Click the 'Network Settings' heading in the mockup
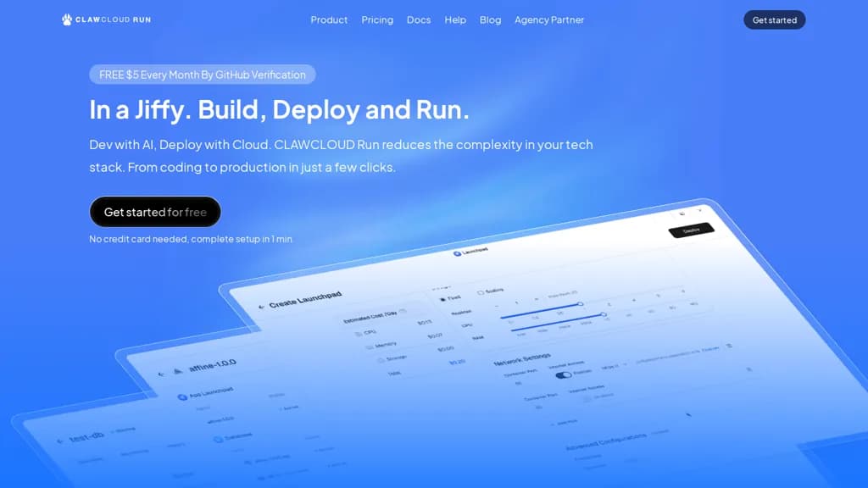This screenshot has height=488, width=868. [x=522, y=359]
